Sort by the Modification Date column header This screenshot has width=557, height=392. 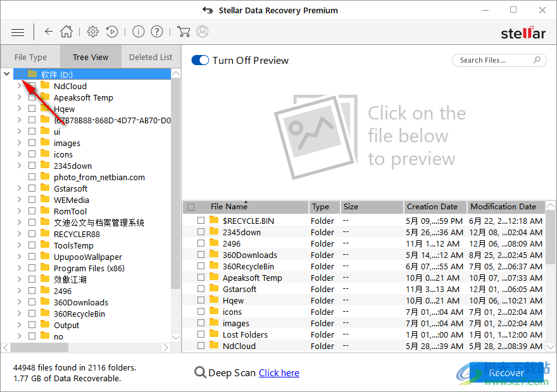click(506, 207)
